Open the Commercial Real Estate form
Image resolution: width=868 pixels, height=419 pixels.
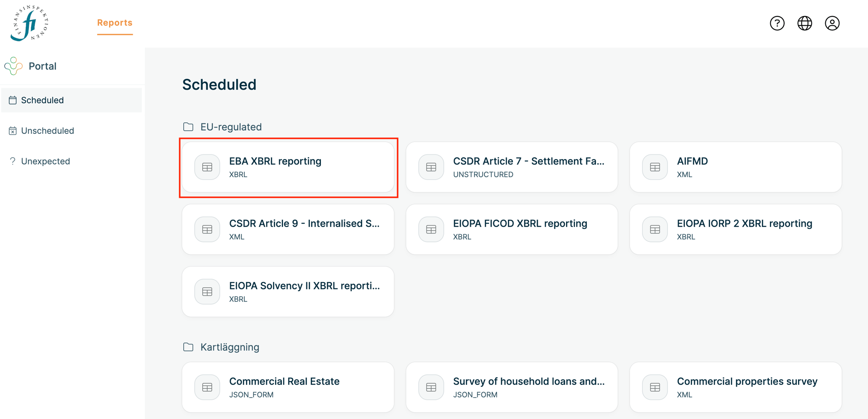coord(288,387)
